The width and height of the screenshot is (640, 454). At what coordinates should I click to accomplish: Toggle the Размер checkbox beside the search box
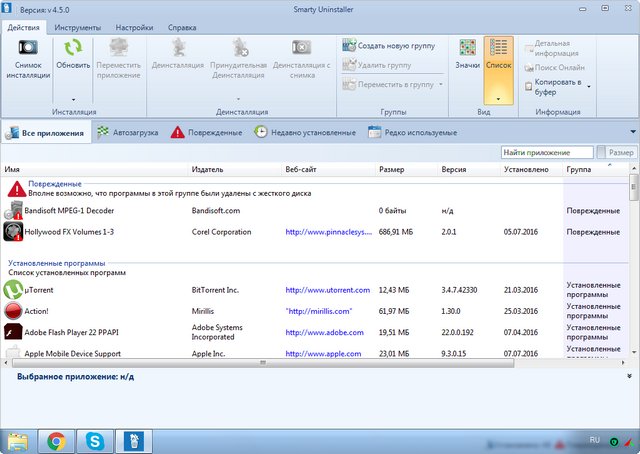[x=602, y=153]
